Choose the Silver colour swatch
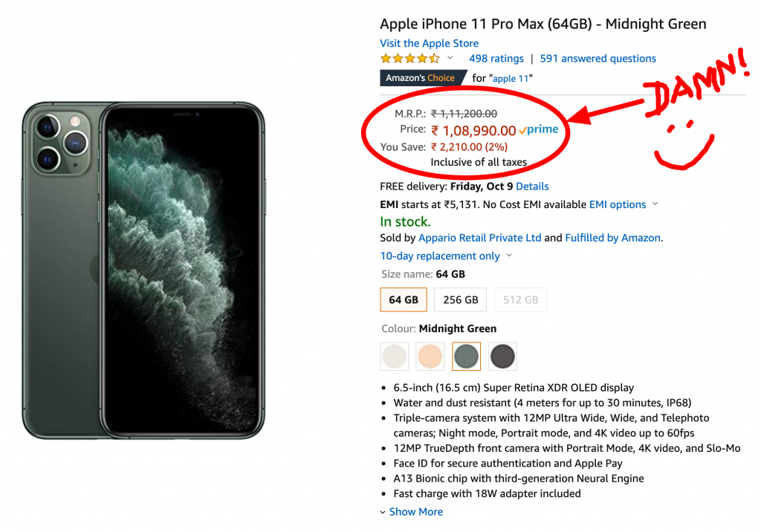 coord(394,357)
